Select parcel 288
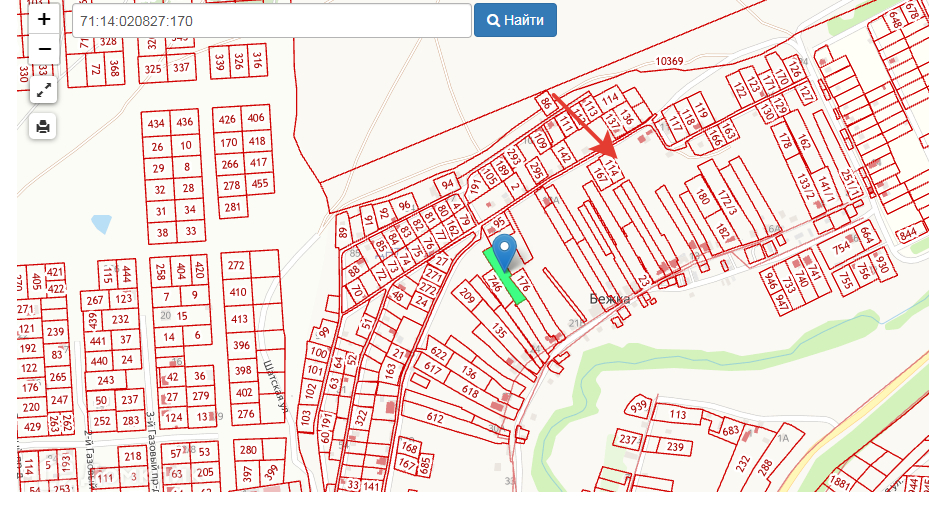This screenshot has width=929, height=517. 765,467
